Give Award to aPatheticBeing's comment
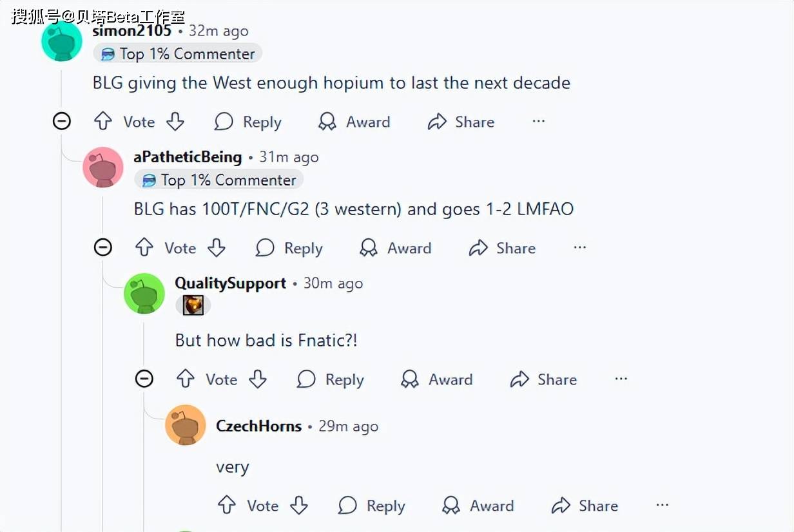The image size is (794, 532). (395, 248)
